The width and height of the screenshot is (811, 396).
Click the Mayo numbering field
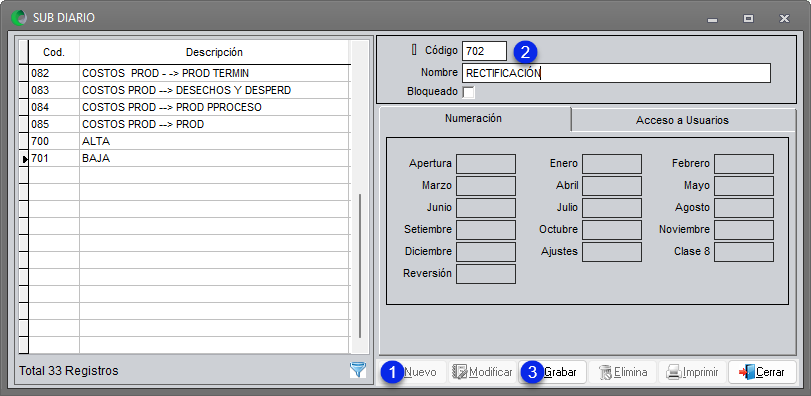click(744, 186)
